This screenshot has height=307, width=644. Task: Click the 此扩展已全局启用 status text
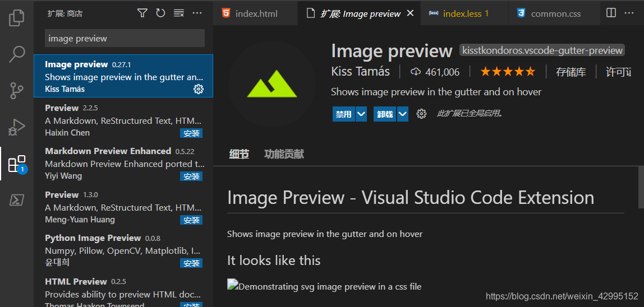pos(469,114)
